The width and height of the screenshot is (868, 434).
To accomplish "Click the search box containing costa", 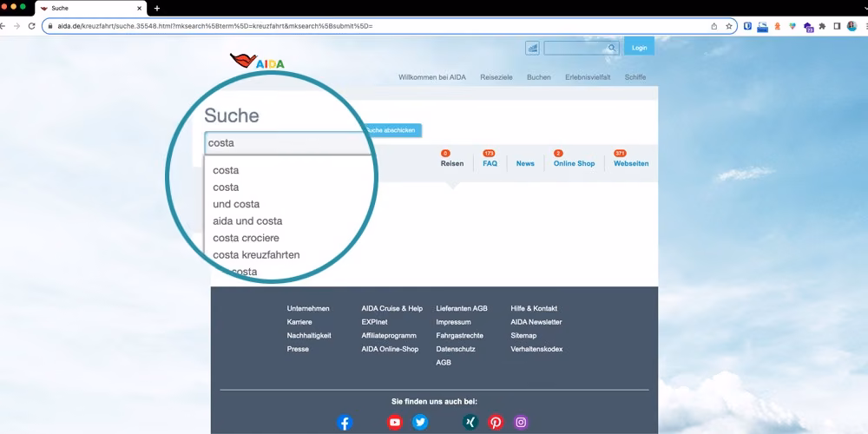I will tap(288, 143).
